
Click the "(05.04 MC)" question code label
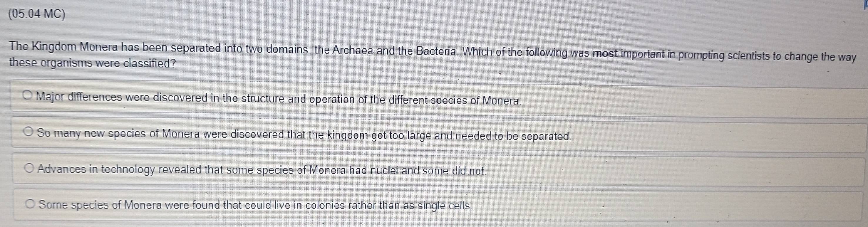tap(37, 14)
